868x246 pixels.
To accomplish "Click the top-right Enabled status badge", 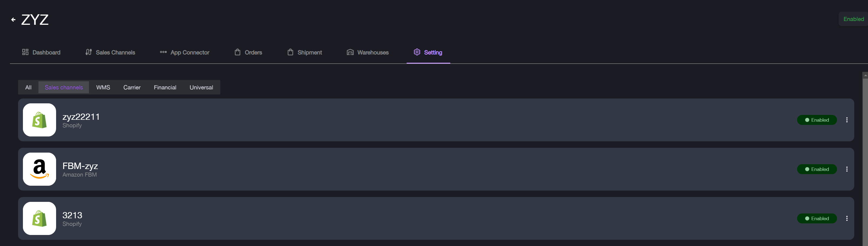I will (853, 19).
